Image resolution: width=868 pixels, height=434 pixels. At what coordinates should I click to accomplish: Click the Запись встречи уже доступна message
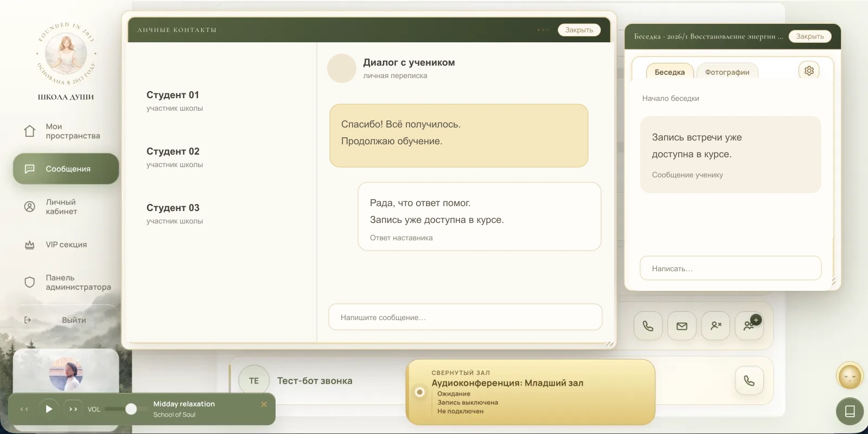[x=731, y=155]
